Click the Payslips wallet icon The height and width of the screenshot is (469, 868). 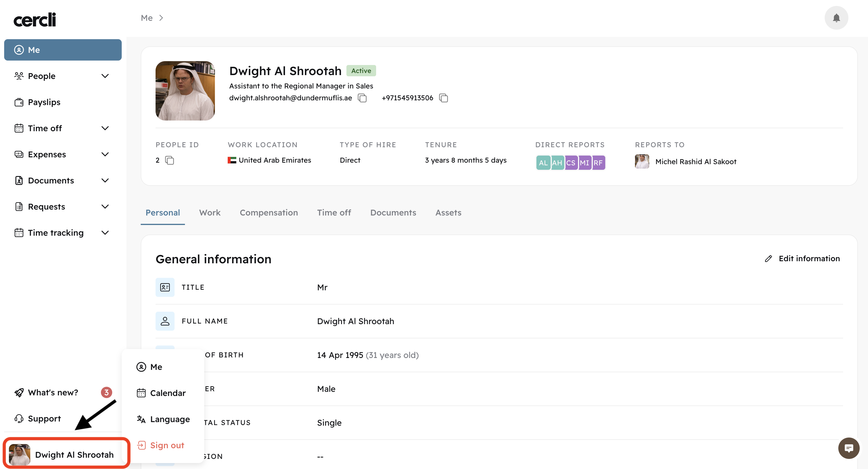pos(19,102)
